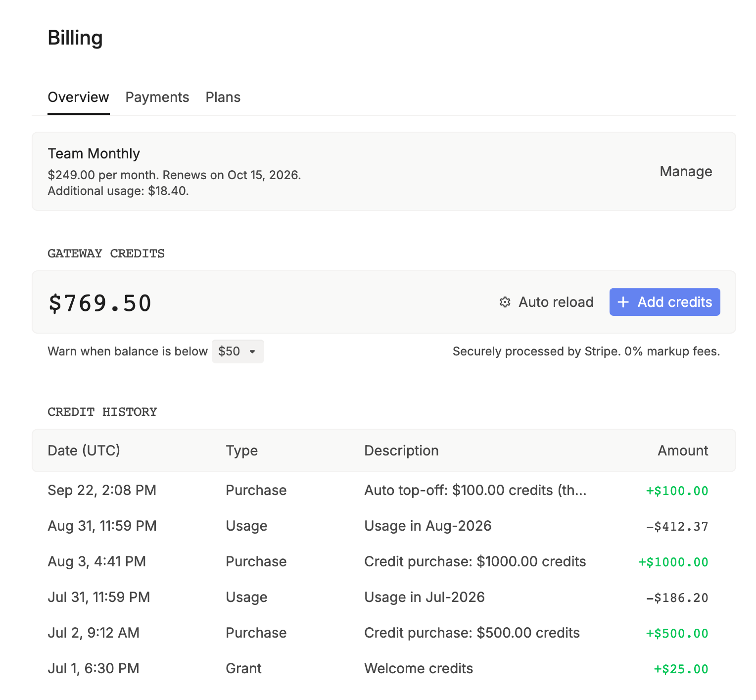Click the Add credits button
Image resolution: width=756 pixels, height=700 pixels.
[x=664, y=302]
